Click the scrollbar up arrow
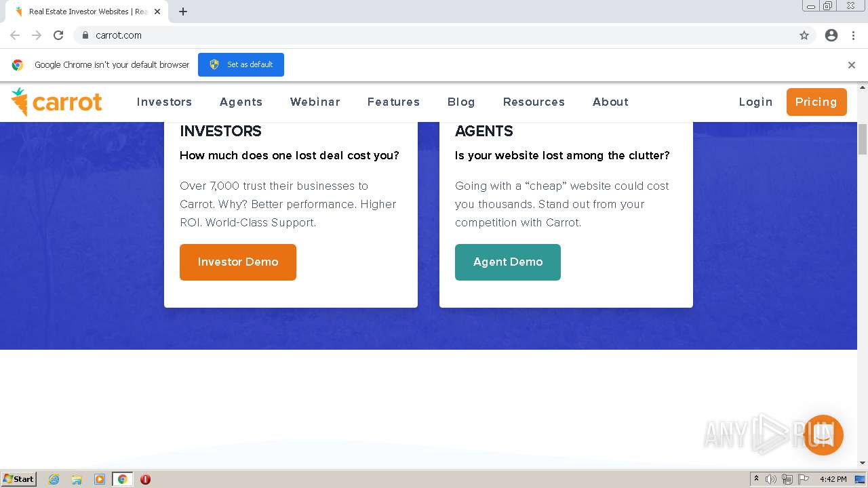This screenshot has width=868, height=488. 863,87
